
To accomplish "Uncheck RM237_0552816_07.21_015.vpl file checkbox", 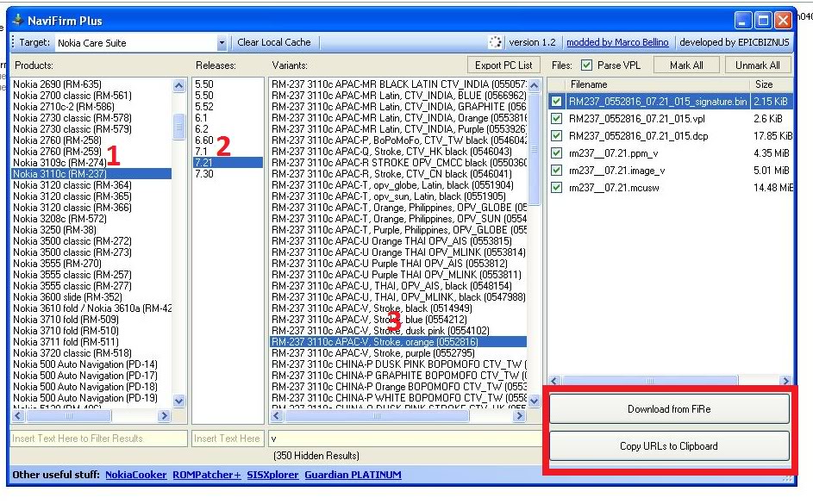I will coord(556,119).
